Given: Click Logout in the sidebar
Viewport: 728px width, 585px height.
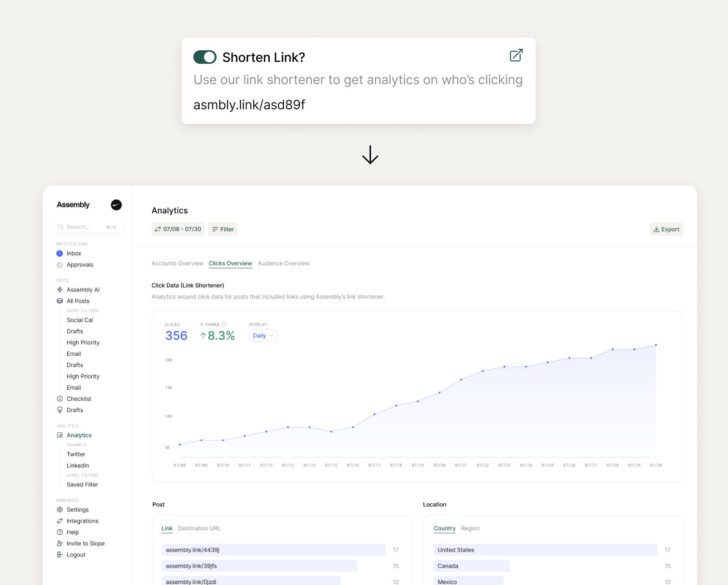Looking at the screenshot, I should tap(76, 555).
